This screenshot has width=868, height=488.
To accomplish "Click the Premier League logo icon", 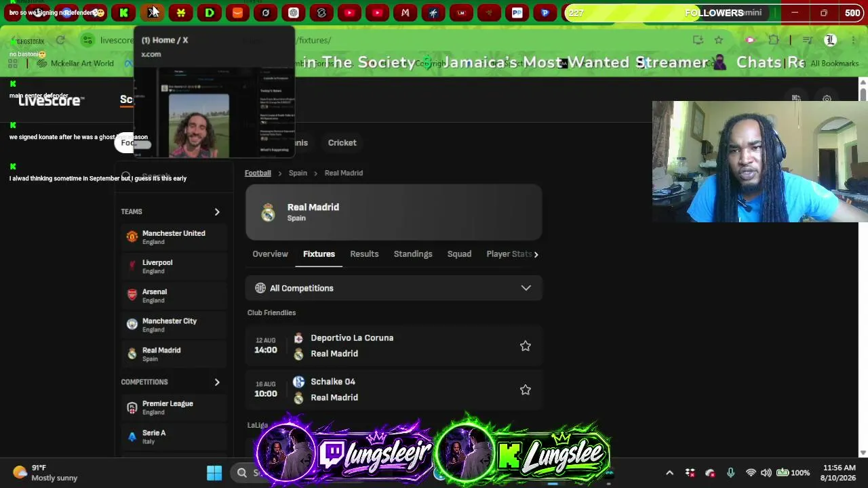I will (x=132, y=407).
